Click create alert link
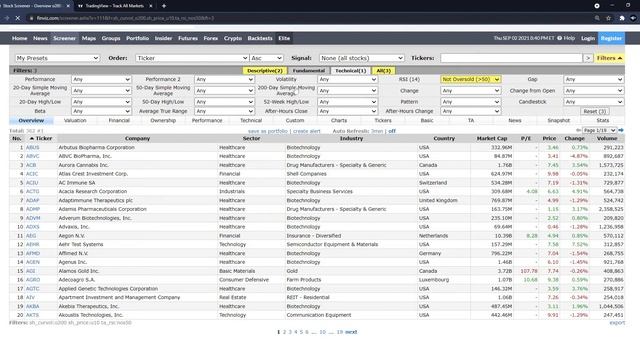The image size is (640, 360). tap(307, 131)
